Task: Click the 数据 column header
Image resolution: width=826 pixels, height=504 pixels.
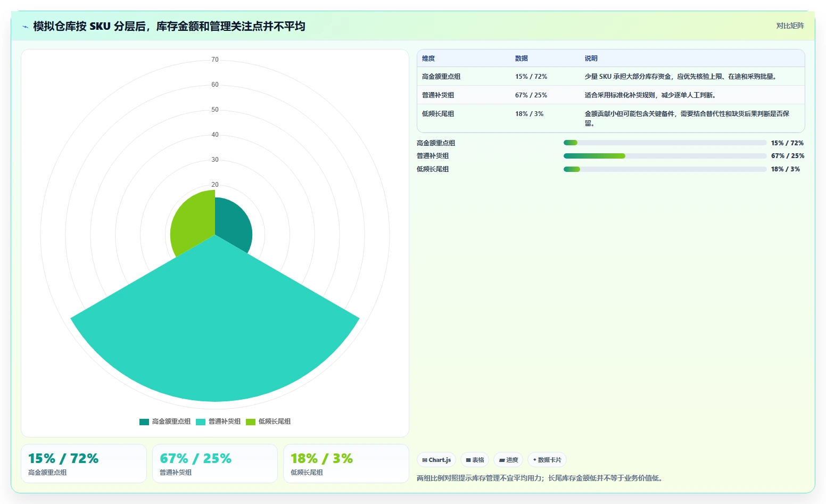Action: tap(522, 59)
